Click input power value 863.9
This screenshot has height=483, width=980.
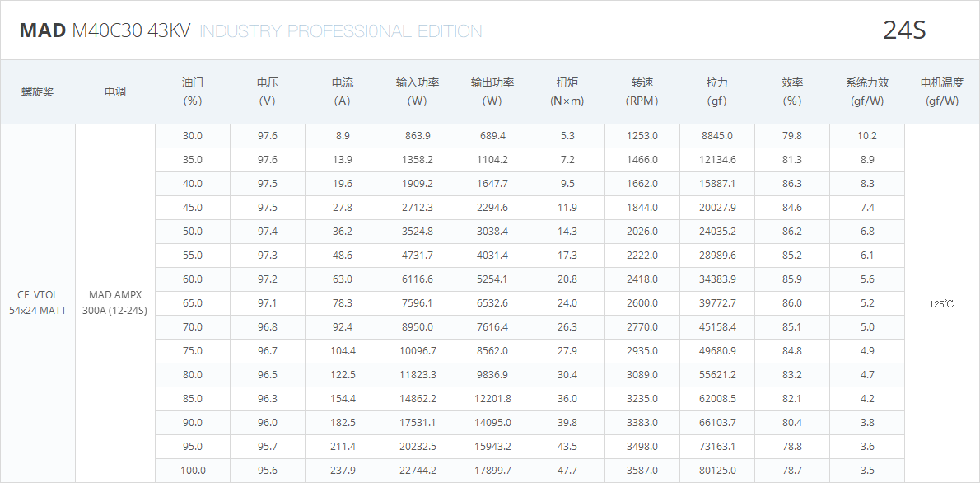pyautogui.click(x=418, y=136)
